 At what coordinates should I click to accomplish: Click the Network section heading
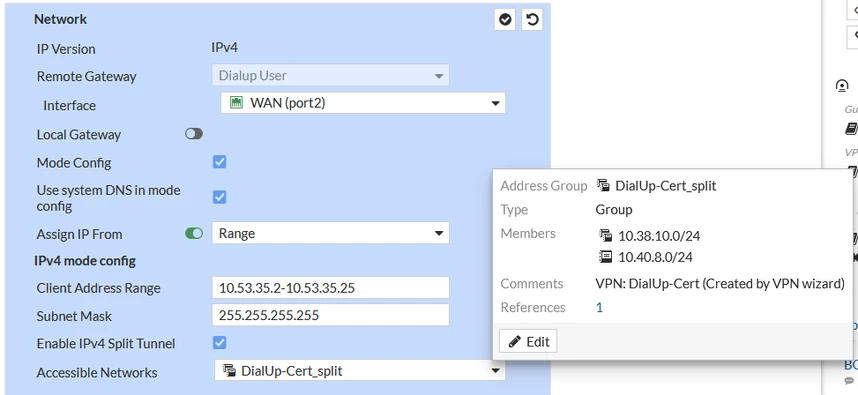click(x=60, y=19)
